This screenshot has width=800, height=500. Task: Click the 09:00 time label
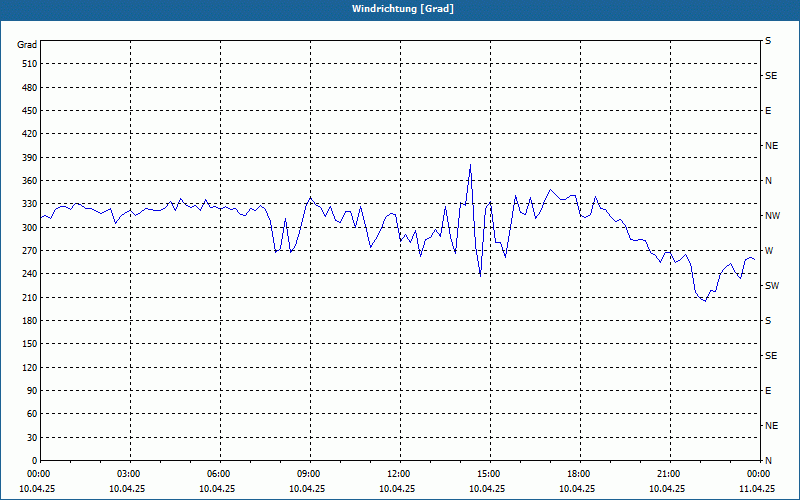pyautogui.click(x=308, y=474)
